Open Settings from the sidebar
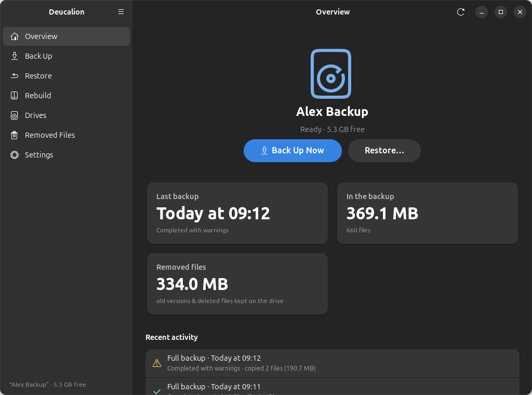Image resolution: width=532 pixels, height=395 pixels. (66, 155)
